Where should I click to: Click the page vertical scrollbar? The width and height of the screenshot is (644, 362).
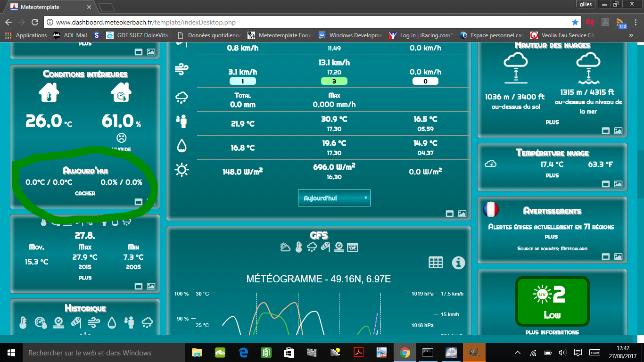pos(640,189)
